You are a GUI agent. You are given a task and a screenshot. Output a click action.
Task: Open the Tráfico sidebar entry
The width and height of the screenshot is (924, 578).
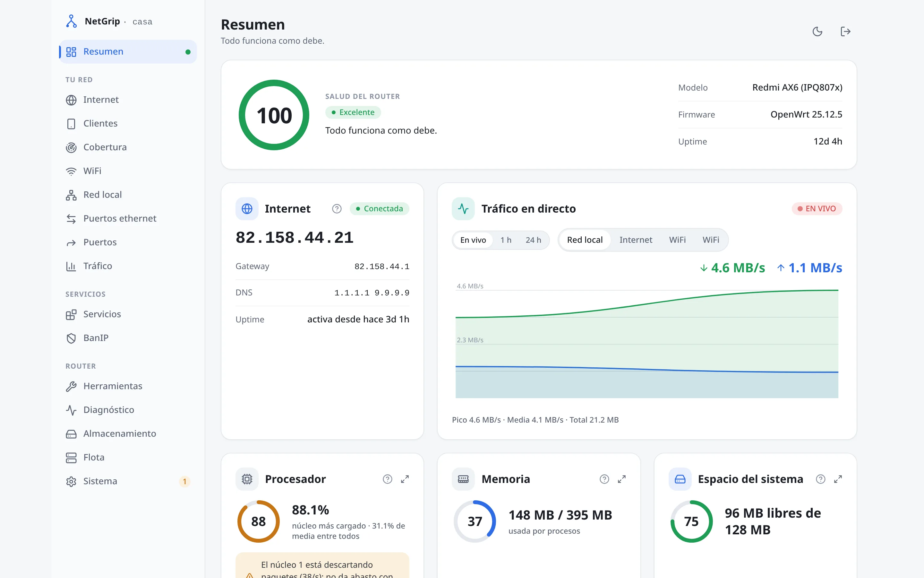click(128, 266)
